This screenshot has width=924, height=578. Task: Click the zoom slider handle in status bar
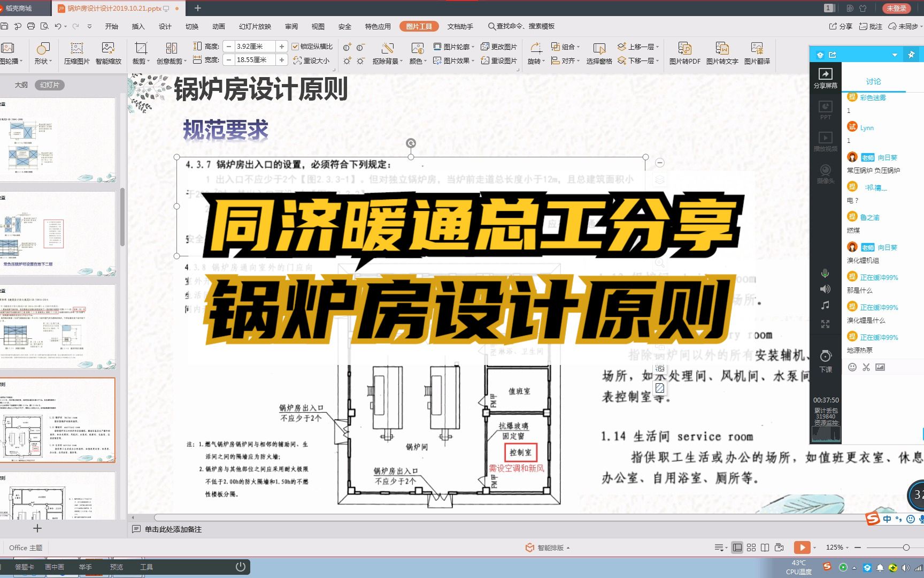point(906,547)
